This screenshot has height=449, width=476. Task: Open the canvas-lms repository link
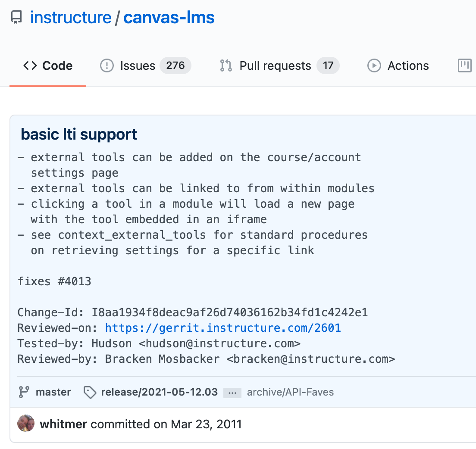[x=169, y=17]
